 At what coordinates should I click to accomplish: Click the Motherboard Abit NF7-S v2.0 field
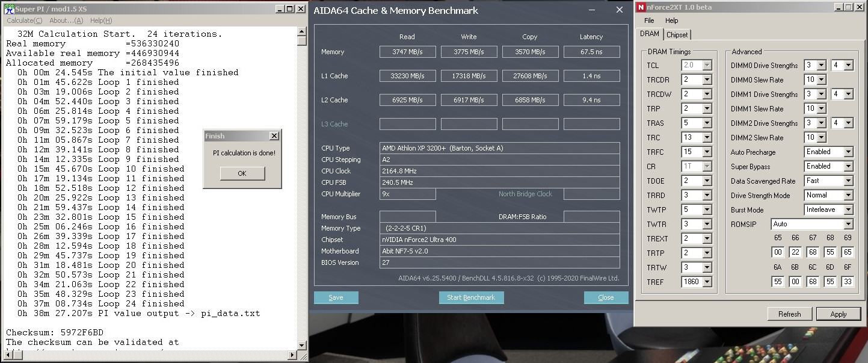(x=499, y=251)
